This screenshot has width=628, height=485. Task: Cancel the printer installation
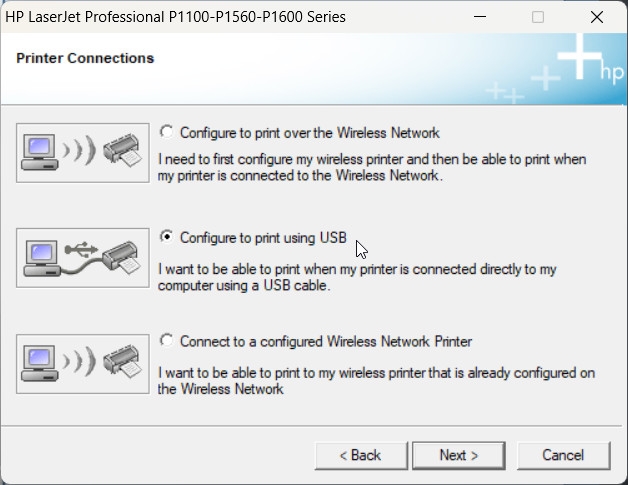pos(563,455)
